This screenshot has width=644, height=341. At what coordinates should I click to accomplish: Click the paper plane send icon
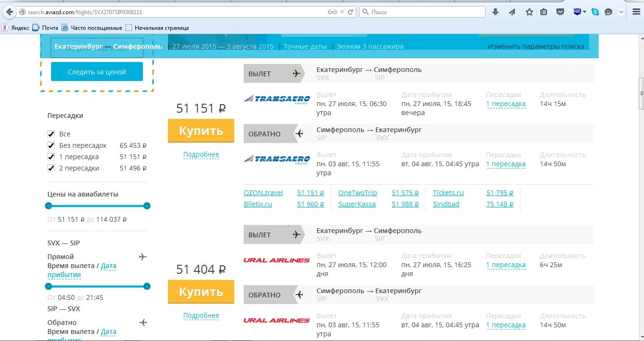[512, 12]
